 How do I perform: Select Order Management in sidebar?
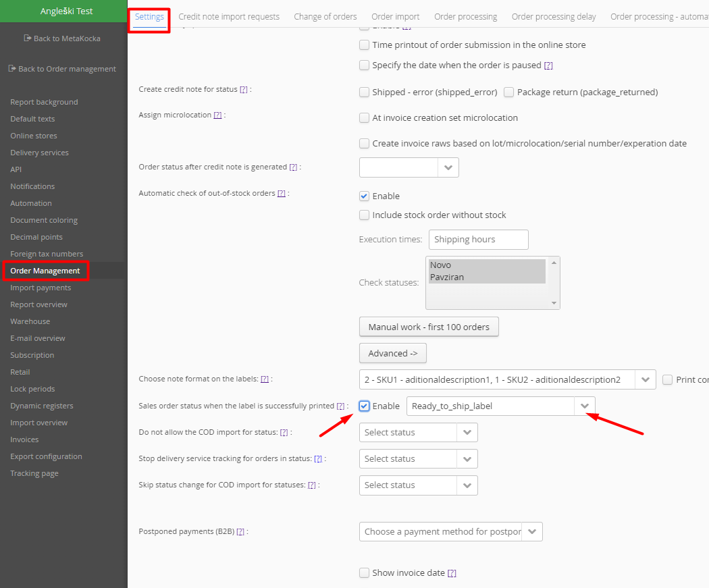45,271
